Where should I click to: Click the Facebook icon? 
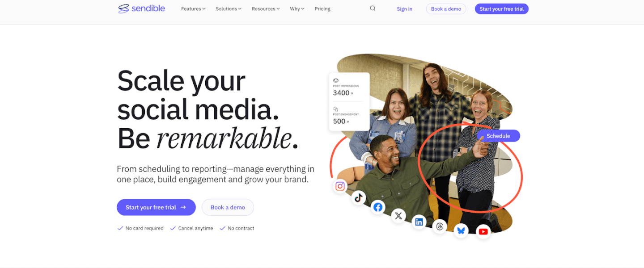(x=378, y=207)
